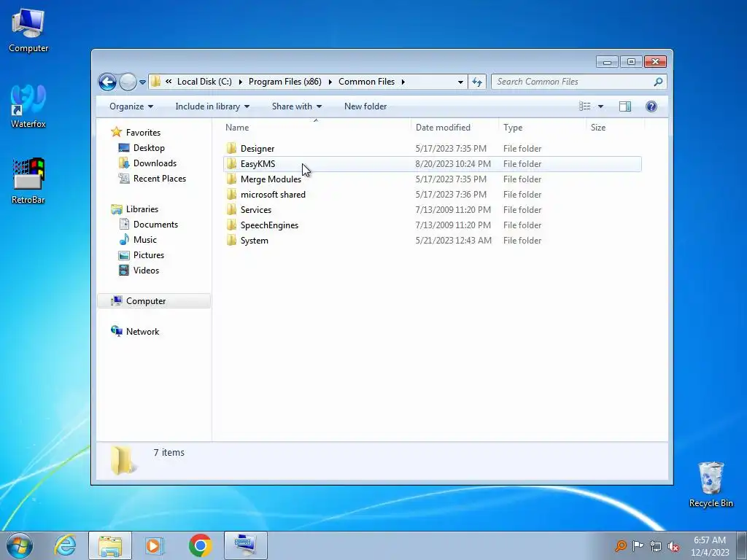Open the RetroBar desktop icon

(x=28, y=181)
